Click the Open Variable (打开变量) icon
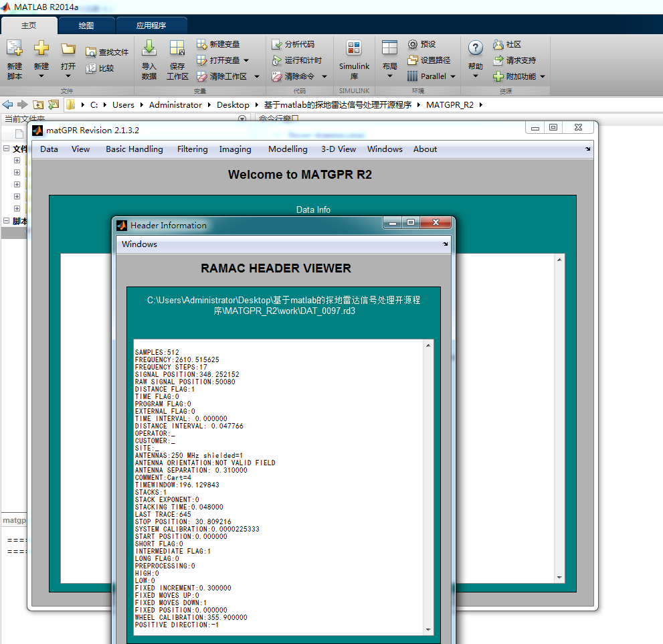 click(201, 60)
